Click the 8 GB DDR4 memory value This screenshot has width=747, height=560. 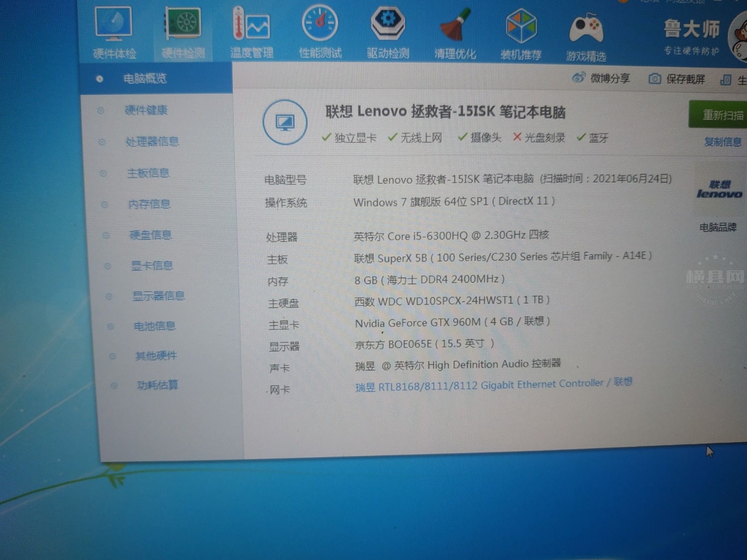[x=430, y=279]
